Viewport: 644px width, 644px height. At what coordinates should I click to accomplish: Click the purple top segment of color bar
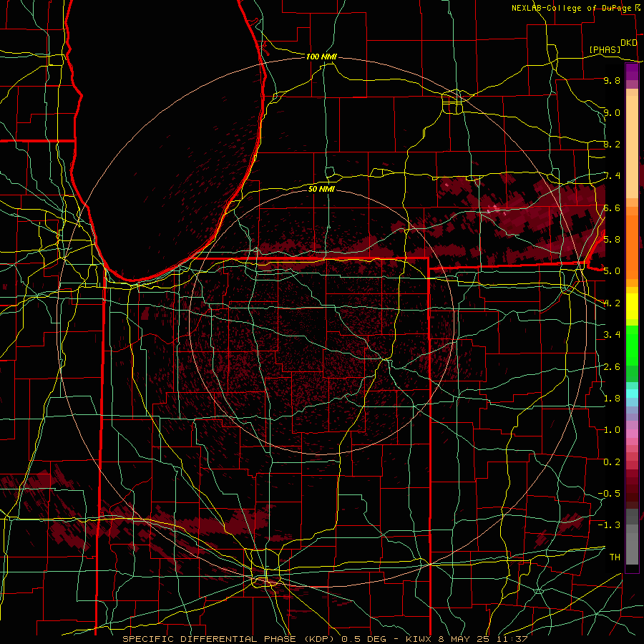[x=632, y=72]
